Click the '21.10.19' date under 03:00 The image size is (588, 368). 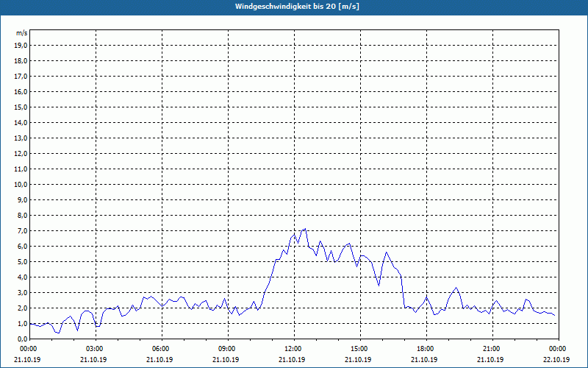(93, 359)
